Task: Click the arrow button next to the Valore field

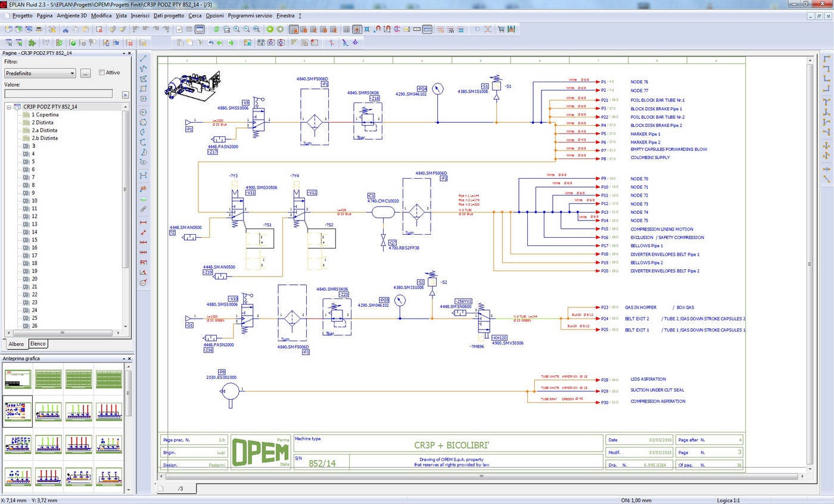Action: tap(125, 94)
